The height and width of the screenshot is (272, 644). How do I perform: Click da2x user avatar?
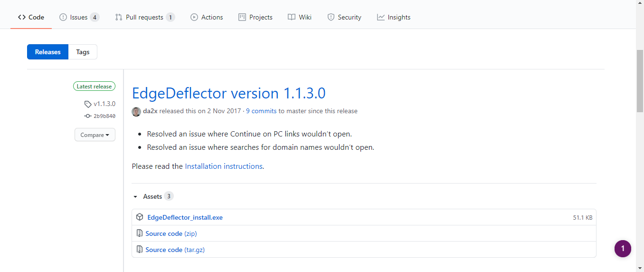(x=136, y=111)
